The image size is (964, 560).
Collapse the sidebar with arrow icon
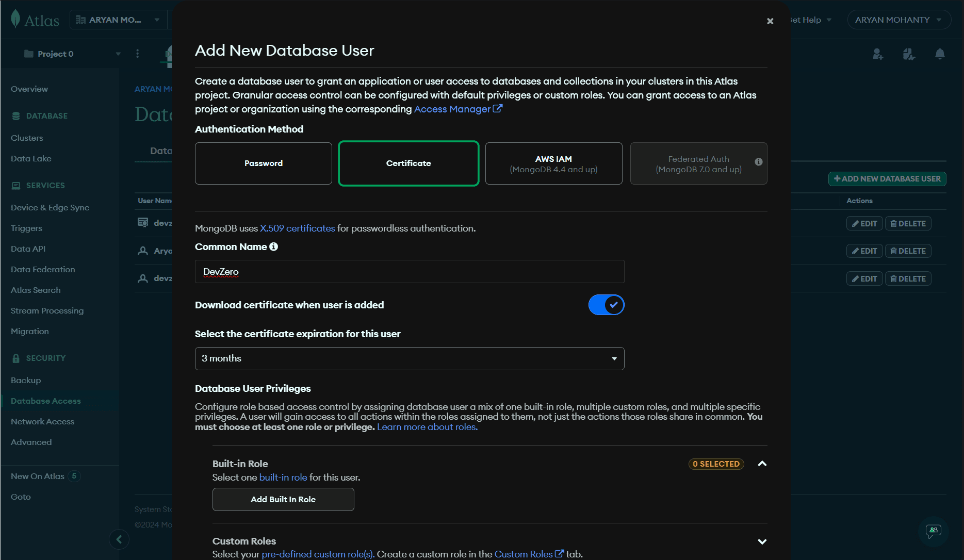119,539
